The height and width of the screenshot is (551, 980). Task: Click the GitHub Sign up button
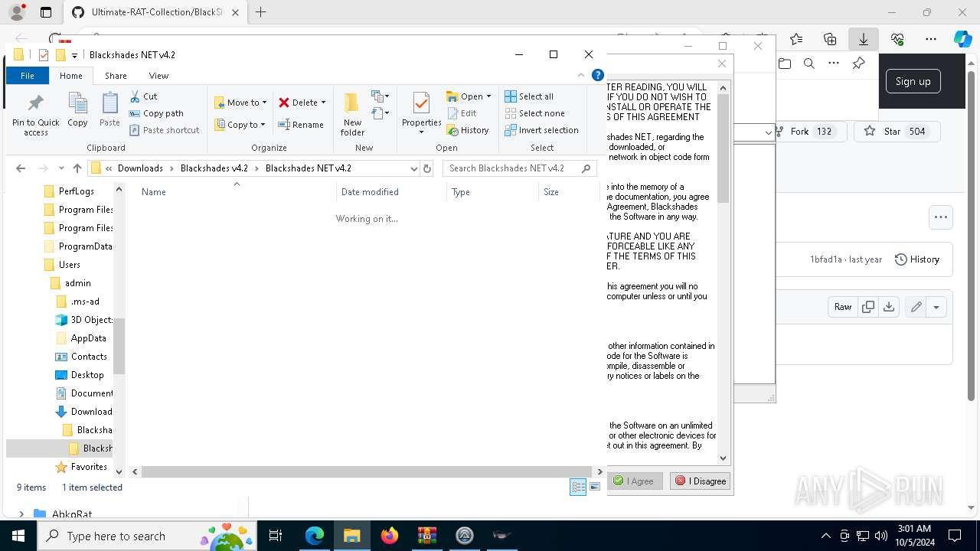[913, 82]
